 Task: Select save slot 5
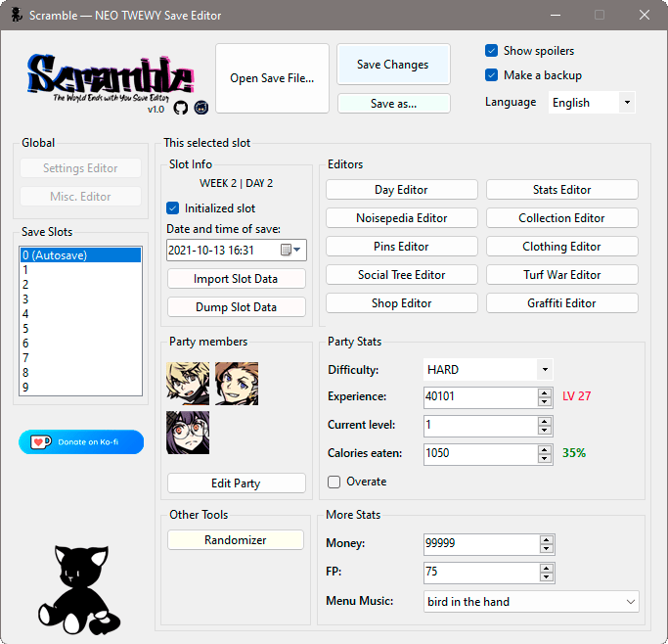click(x=80, y=329)
